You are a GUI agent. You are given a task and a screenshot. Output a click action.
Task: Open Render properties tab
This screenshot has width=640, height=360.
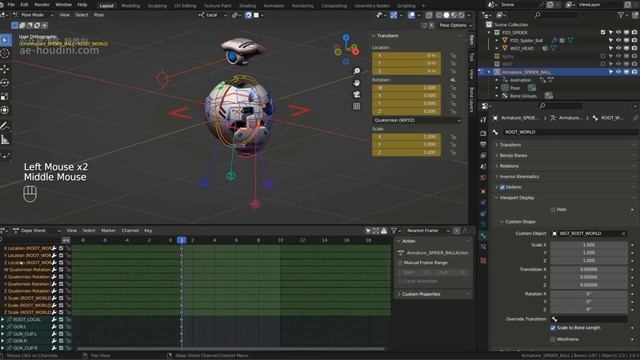tap(483, 133)
